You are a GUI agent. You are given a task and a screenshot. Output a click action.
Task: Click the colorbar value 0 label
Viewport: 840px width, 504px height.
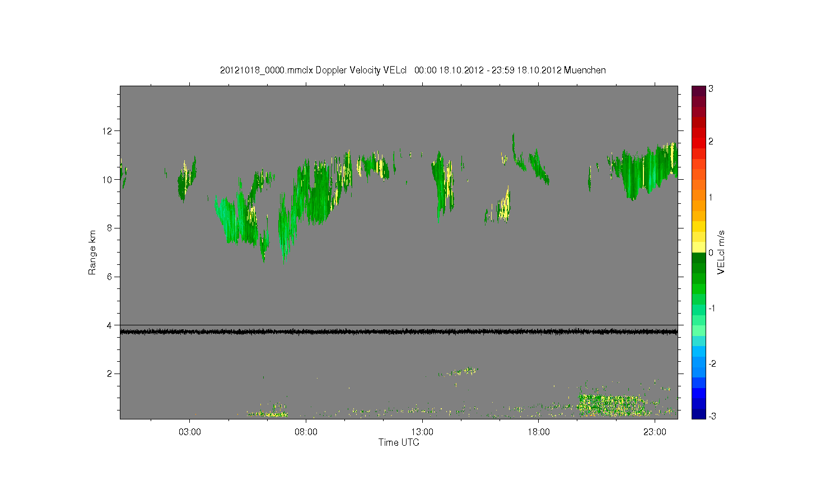coord(711,253)
